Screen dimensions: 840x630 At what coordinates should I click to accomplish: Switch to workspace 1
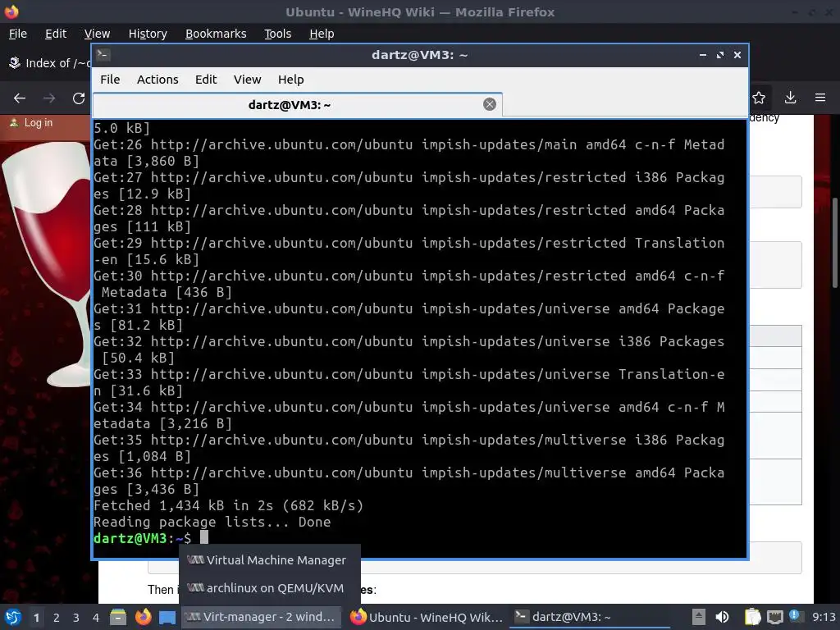(36, 618)
